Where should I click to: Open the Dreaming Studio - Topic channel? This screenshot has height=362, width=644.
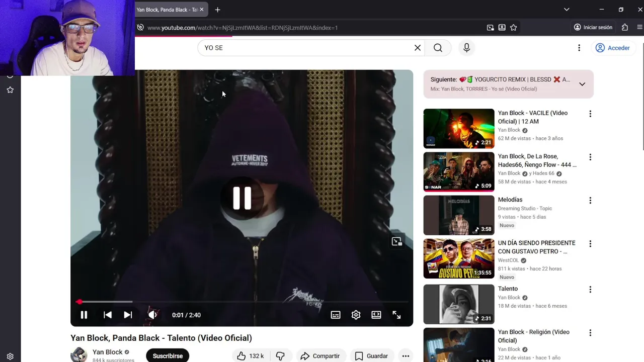[525, 208]
